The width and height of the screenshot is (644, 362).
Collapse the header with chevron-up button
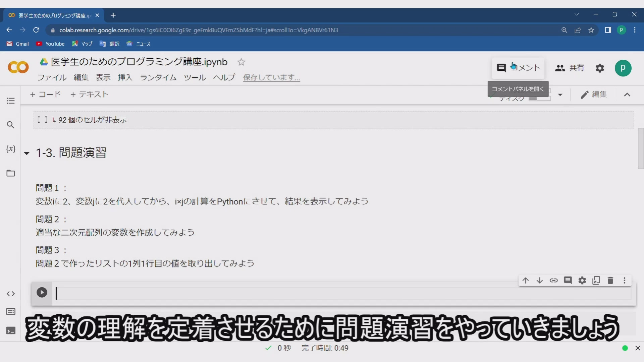(627, 95)
